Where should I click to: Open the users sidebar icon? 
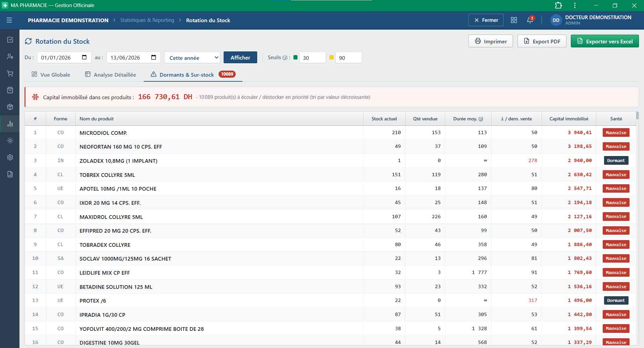[x=10, y=56]
